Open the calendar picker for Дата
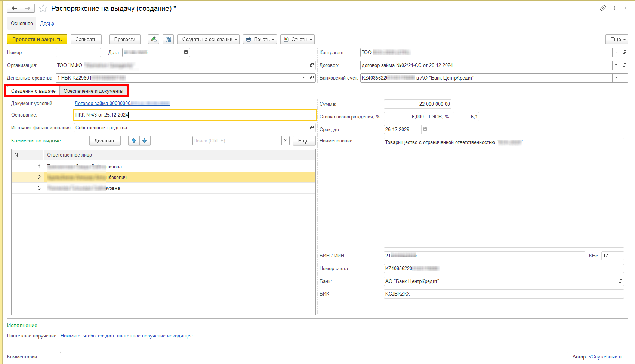The height and width of the screenshot is (364, 635). pos(186,52)
